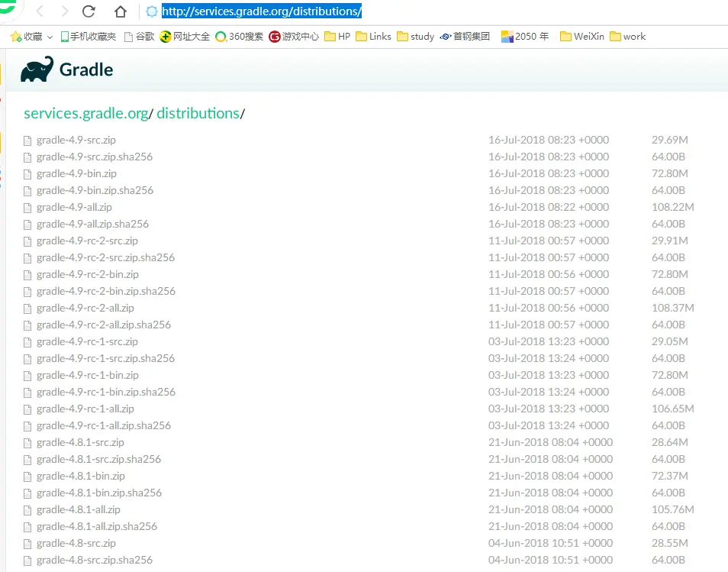The height and width of the screenshot is (572, 728).
Task: Open the 手机收藏夹 bookmark
Action: click(x=89, y=36)
